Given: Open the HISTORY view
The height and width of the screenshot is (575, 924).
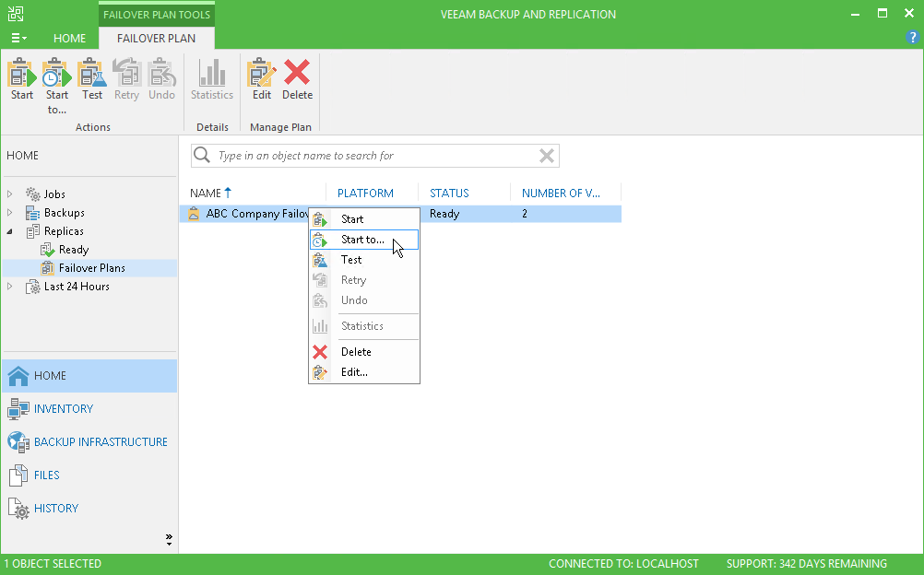Looking at the screenshot, I should click(x=89, y=508).
